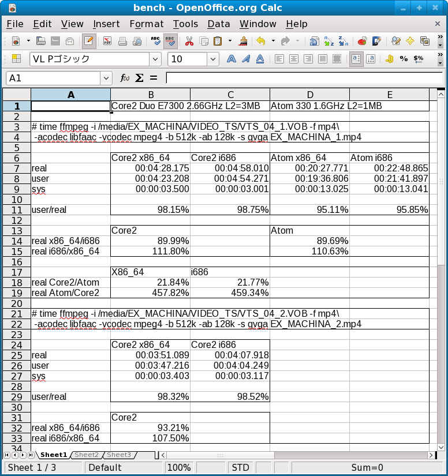The height and width of the screenshot is (476, 448).
Task: Open the Chart insertion tool
Action: tap(363, 41)
